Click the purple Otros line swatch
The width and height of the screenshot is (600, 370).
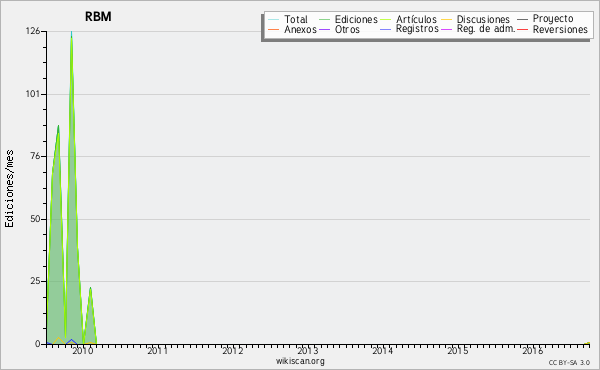click(324, 29)
